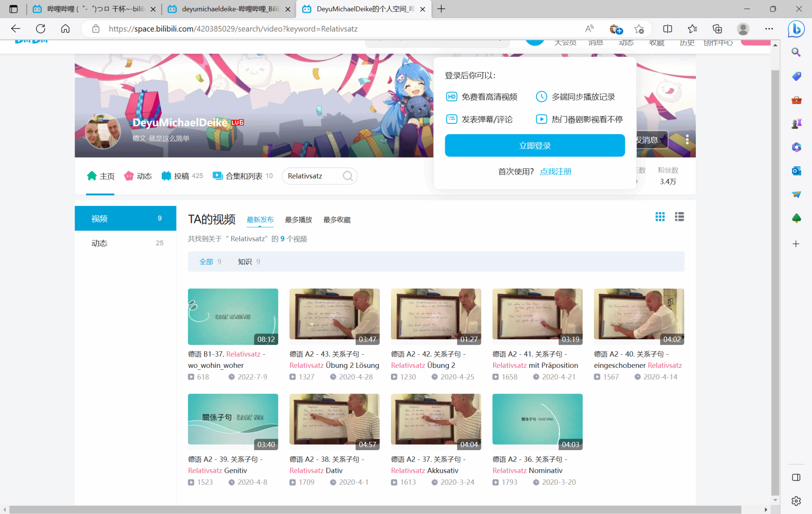812x514 pixels.
Task: Open the B1-37 wo_wohin_woher video thumbnail
Action: [233, 316]
